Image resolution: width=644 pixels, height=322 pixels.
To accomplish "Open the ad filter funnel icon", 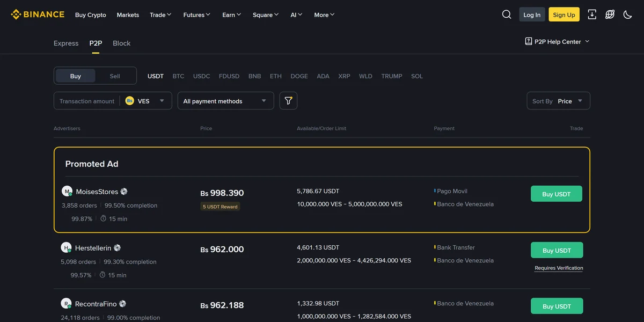I will pos(288,101).
